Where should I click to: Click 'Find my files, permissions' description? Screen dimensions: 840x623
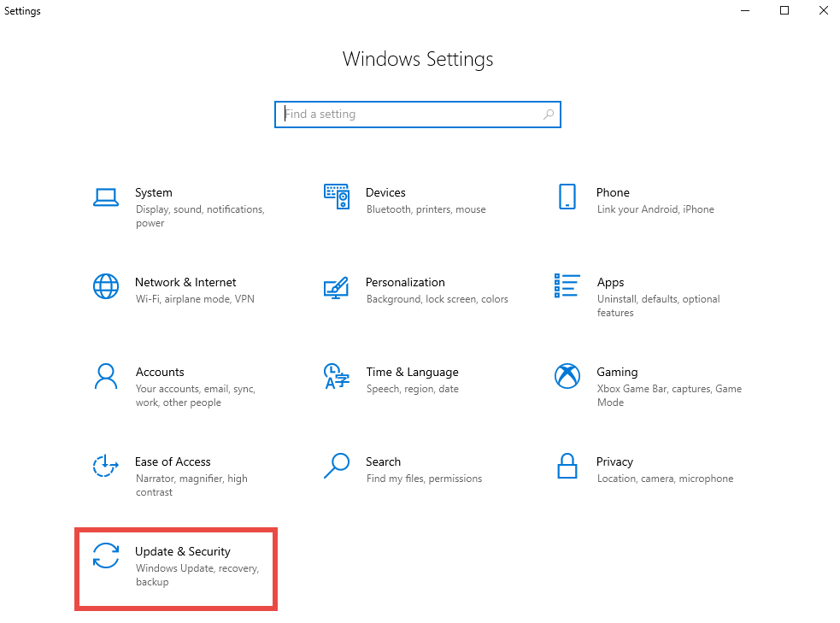(x=425, y=479)
